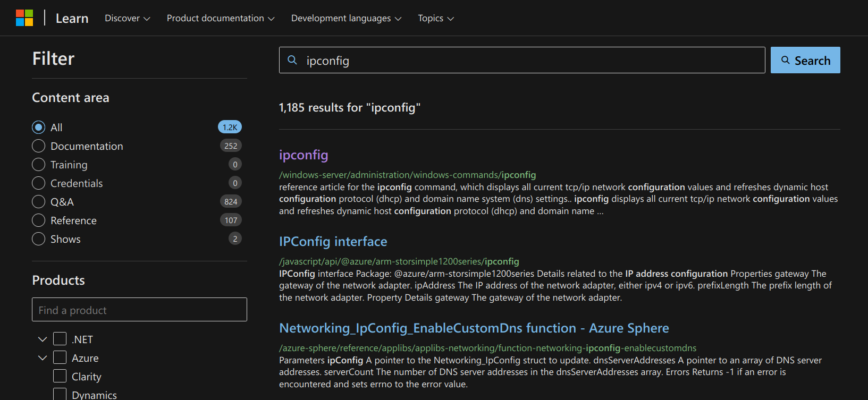This screenshot has width=868, height=400.
Task: Open the IPConfig interface result
Action: tap(333, 242)
